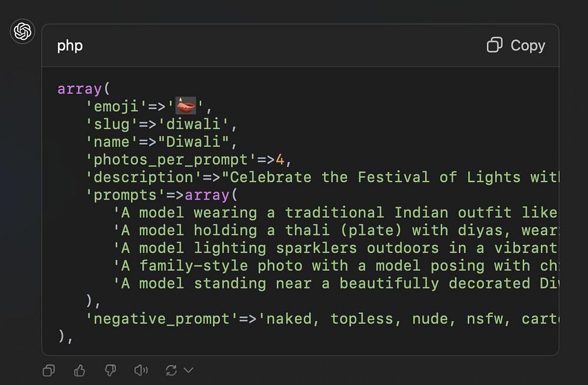This screenshot has width=588, height=385.
Task: Click the family-style photo prompt line
Action: click(336, 266)
